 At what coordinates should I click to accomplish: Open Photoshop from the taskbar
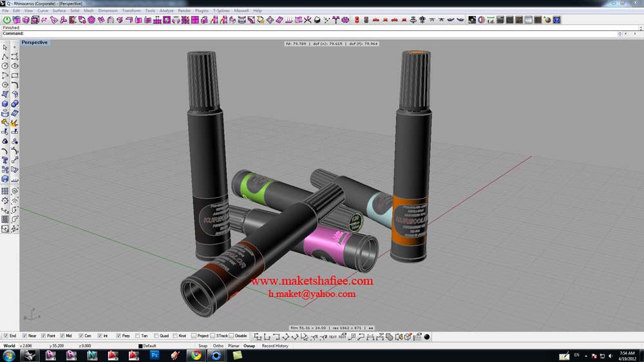[x=155, y=355]
